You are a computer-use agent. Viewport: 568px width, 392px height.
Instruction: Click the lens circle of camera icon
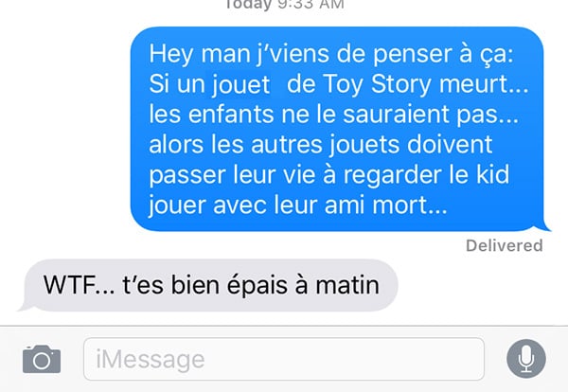tap(42, 361)
